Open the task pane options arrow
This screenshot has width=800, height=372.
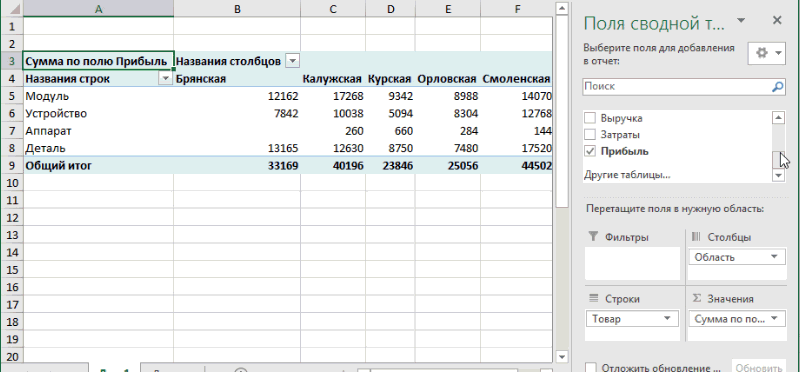point(741,20)
